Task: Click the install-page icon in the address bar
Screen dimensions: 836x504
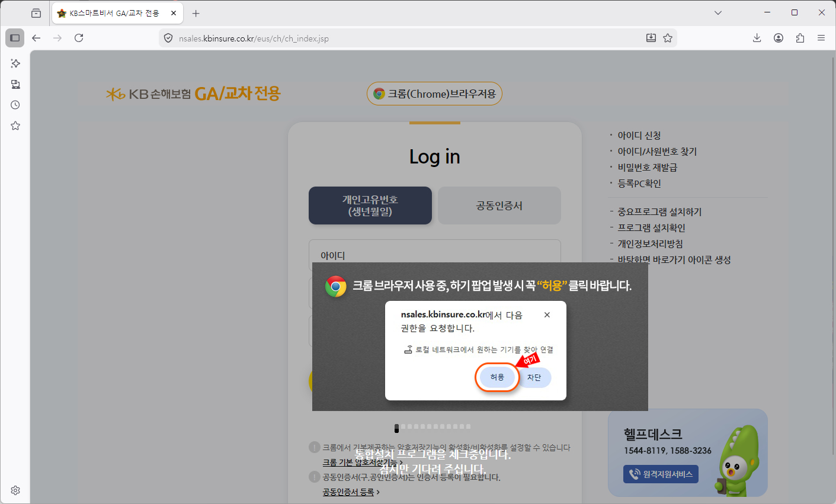Action: click(x=651, y=38)
